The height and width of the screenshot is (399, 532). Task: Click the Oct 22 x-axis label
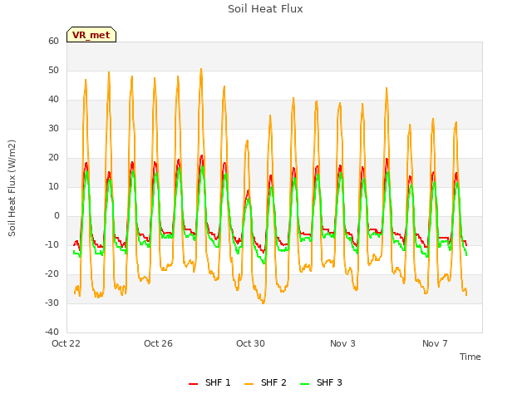(x=66, y=343)
